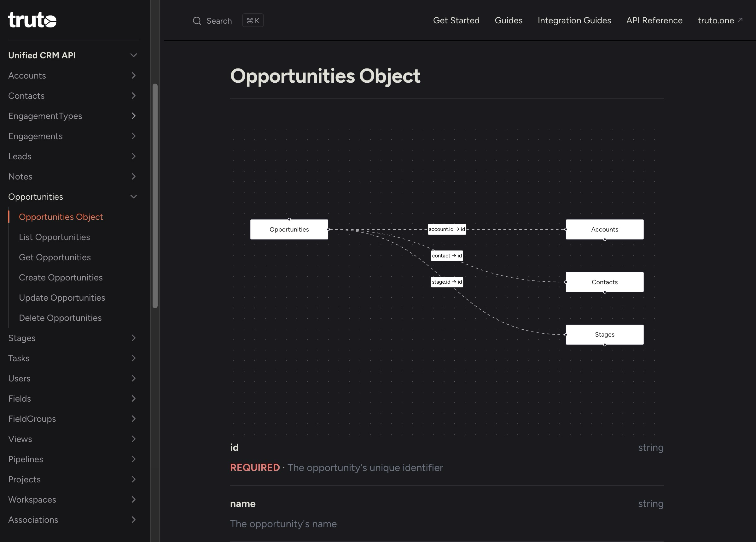Image resolution: width=756 pixels, height=542 pixels.
Task: Visit the truto.one link
Action: (x=716, y=20)
